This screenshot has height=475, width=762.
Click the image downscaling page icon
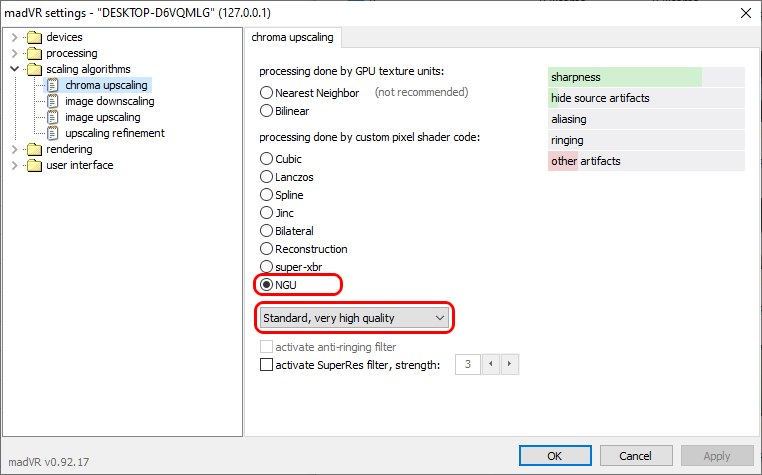pyautogui.click(x=54, y=101)
